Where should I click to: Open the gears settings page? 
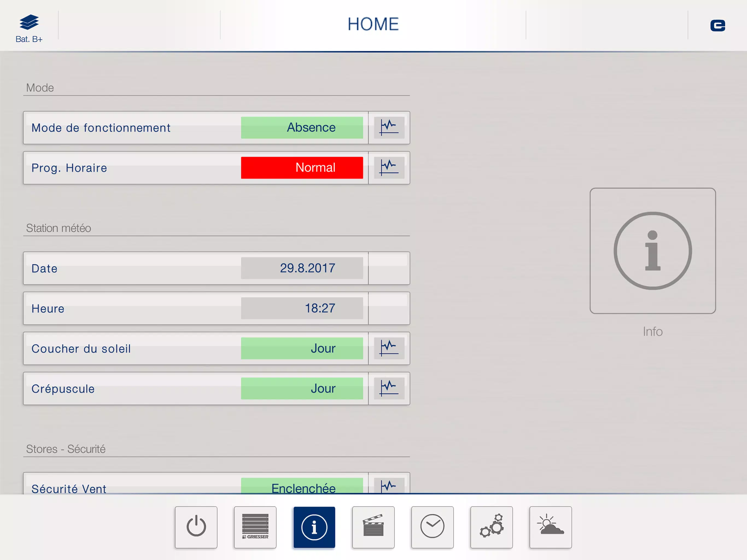tap(492, 527)
